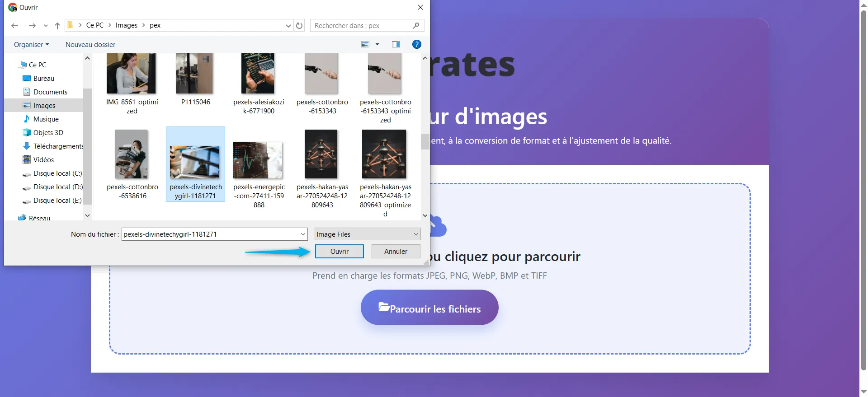Click the up one level arrow
Image resolution: width=868 pixels, height=397 pixels.
57,26
